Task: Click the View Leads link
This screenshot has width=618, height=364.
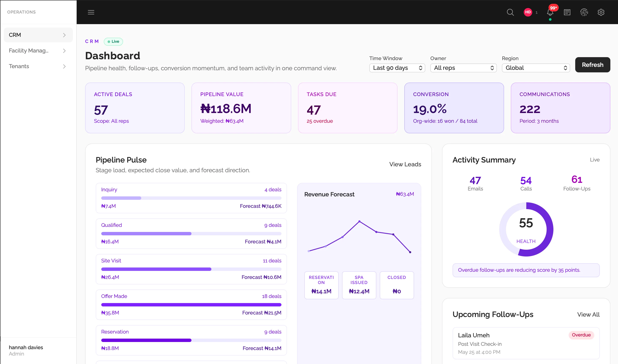Action: tap(405, 164)
